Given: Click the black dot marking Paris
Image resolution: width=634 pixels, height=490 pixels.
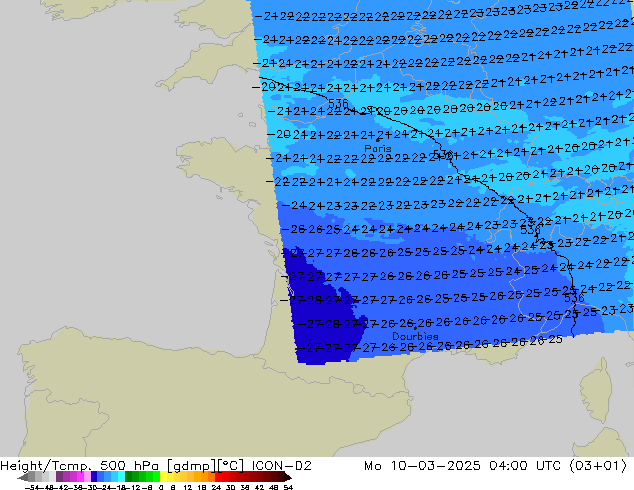Looking at the screenshot, I should [x=378, y=140].
